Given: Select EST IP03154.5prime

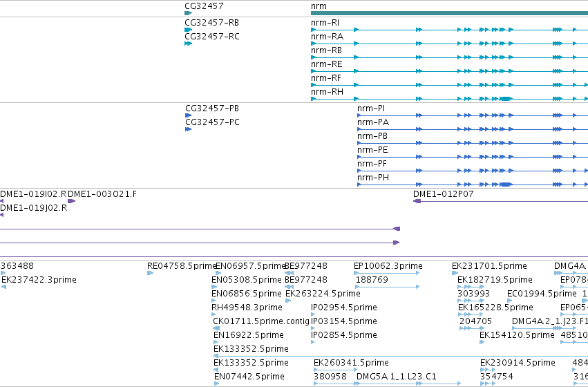Looking at the screenshot, I should pos(344,322).
